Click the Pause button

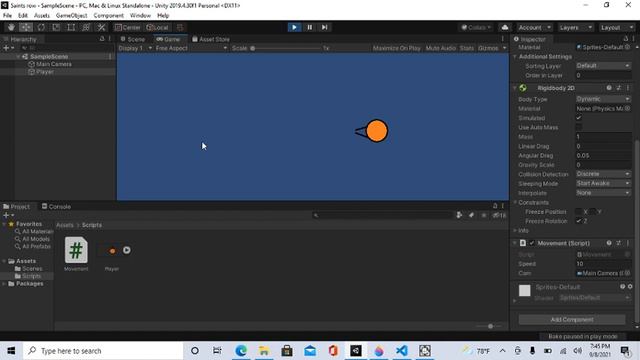[x=309, y=27]
